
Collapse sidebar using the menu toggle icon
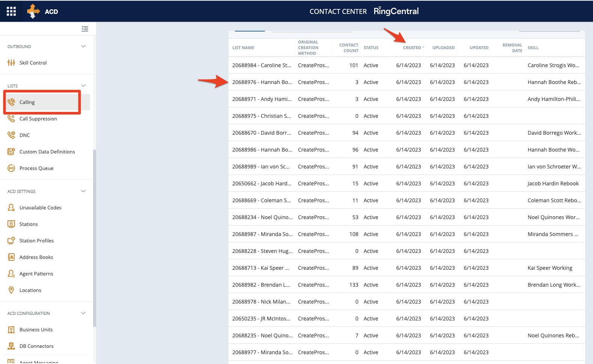coord(85,29)
